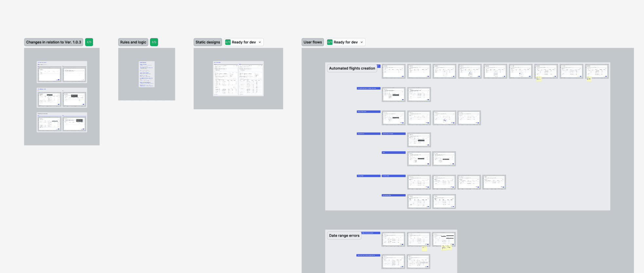Select first frame next to Date range errors label

(x=393, y=240)
